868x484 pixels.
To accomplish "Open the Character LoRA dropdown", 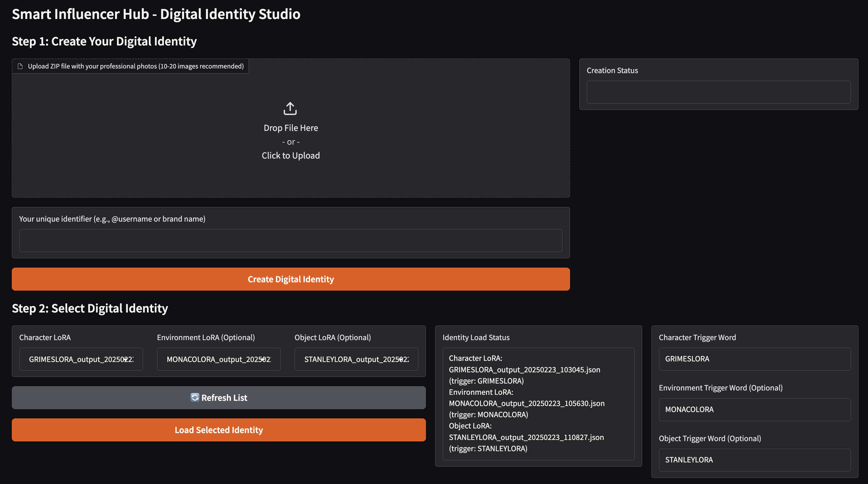I will [126, 359].
